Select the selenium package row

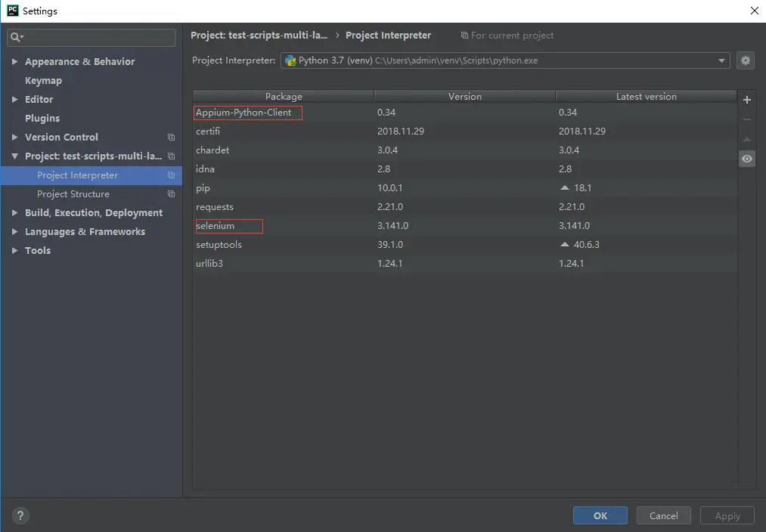coord(464,226)
